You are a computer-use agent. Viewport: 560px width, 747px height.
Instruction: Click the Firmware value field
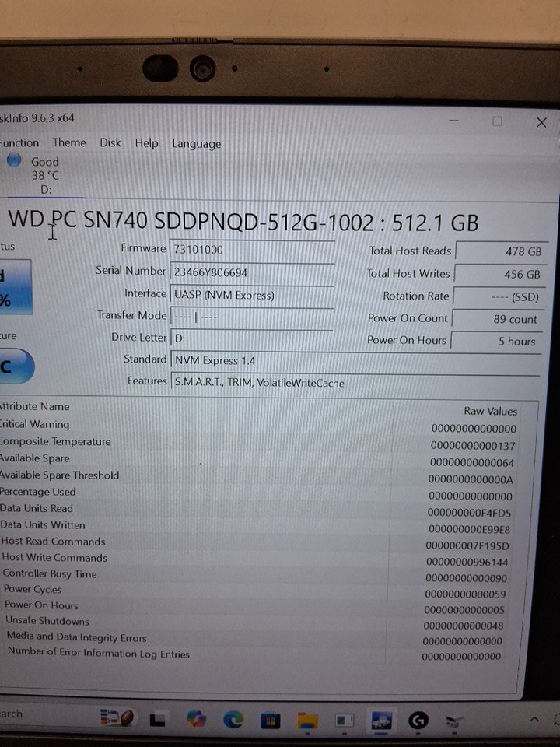[x=252, y=249]
